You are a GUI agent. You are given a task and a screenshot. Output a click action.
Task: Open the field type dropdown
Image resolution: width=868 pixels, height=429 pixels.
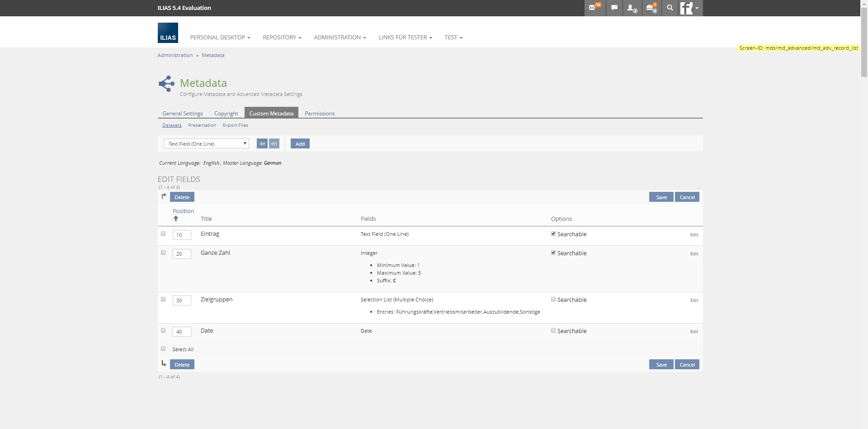pyautogui.click(x=206, y=144)
